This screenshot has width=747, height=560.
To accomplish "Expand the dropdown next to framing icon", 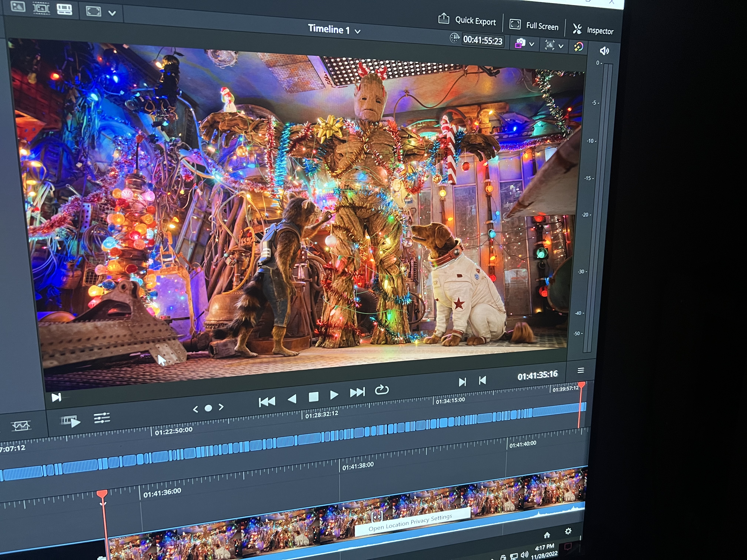I will pos(561,46).
